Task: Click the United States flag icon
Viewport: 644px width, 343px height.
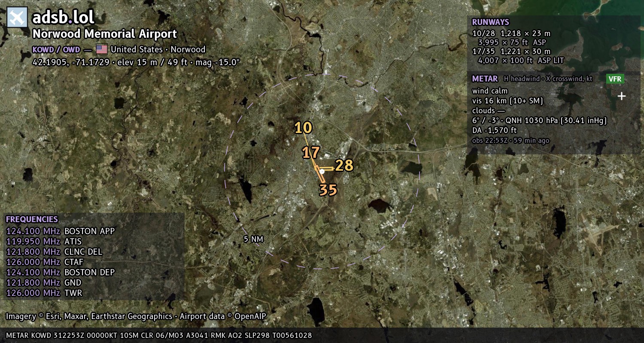Action: coord(102,49)
